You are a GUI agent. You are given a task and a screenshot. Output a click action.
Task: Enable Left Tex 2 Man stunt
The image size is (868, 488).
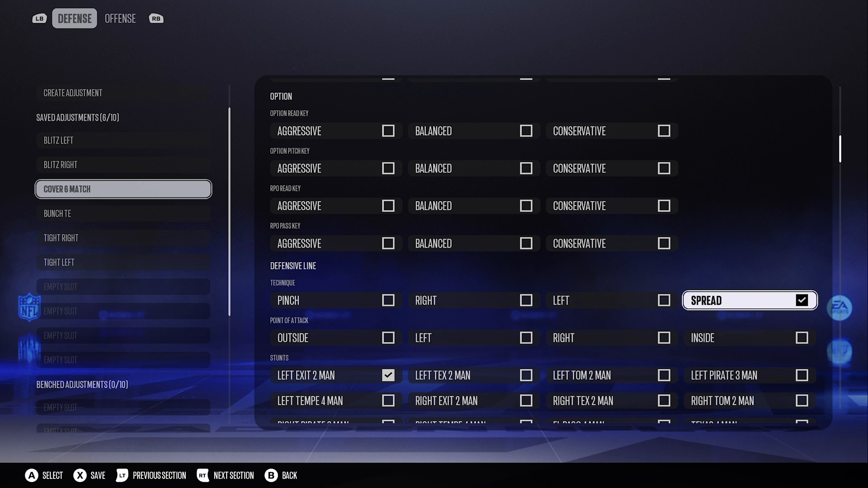pos(526,375)
